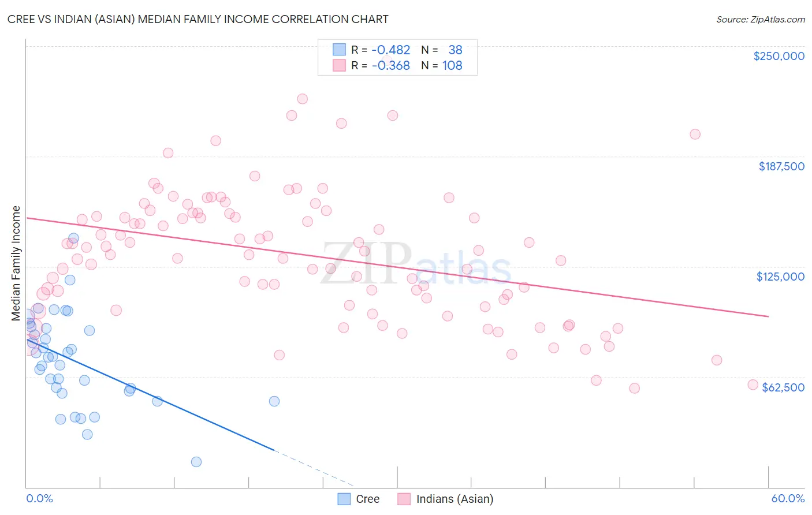This screenshot has height=515, width=812.
Task: Click the pink swatch in the R/N stats box
Action: [339, 65]
